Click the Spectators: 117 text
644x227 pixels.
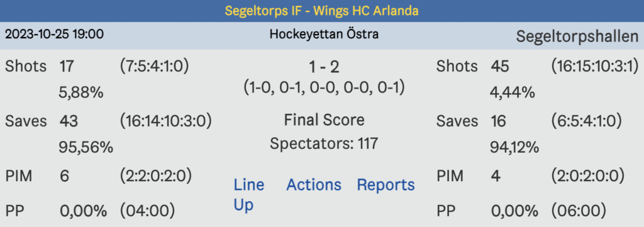point(324,143)
